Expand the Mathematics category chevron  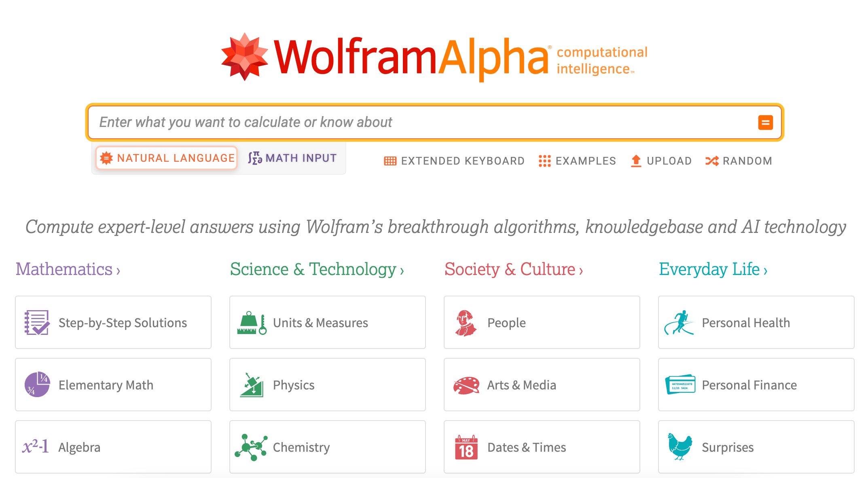pos(119,271)
